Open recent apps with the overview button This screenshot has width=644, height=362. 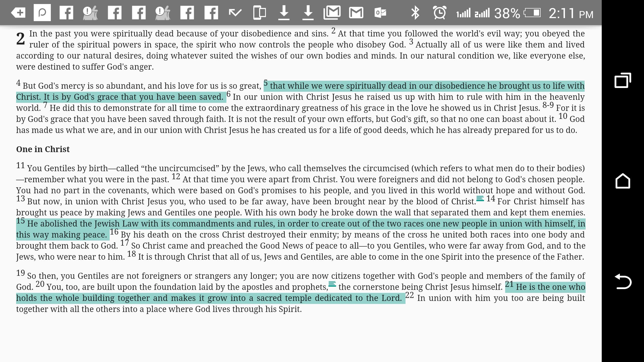pyautogui.click(x=623, y=80)
